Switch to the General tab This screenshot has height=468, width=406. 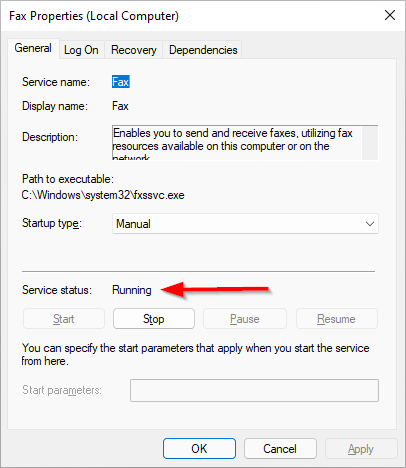(x=33, y=48)
